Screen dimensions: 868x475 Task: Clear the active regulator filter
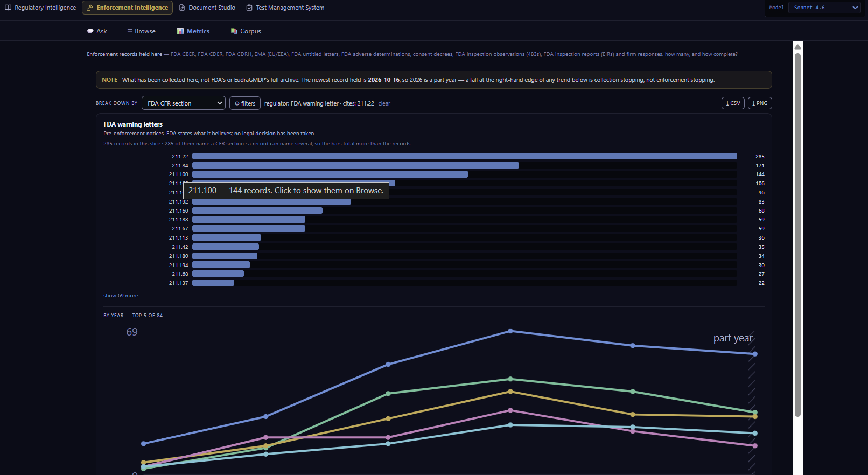coord(384,103)
